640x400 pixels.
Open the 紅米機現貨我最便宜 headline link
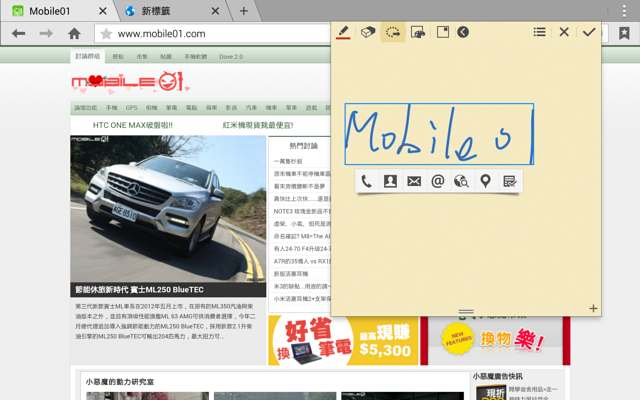(258, 125)
